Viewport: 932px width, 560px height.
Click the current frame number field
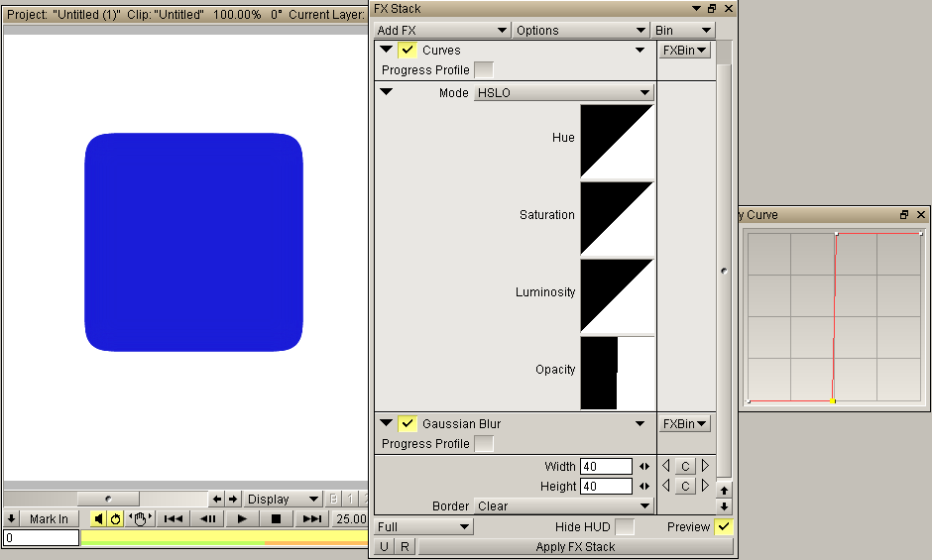click(41, 538)
